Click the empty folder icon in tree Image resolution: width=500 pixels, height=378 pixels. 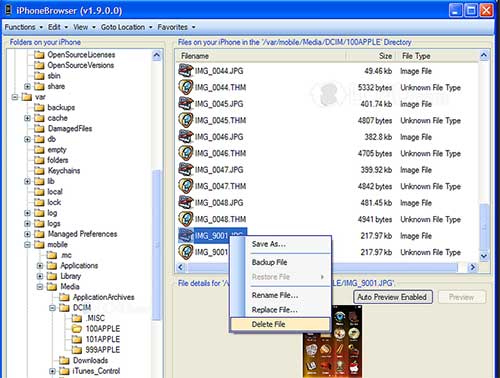point(39,150)
